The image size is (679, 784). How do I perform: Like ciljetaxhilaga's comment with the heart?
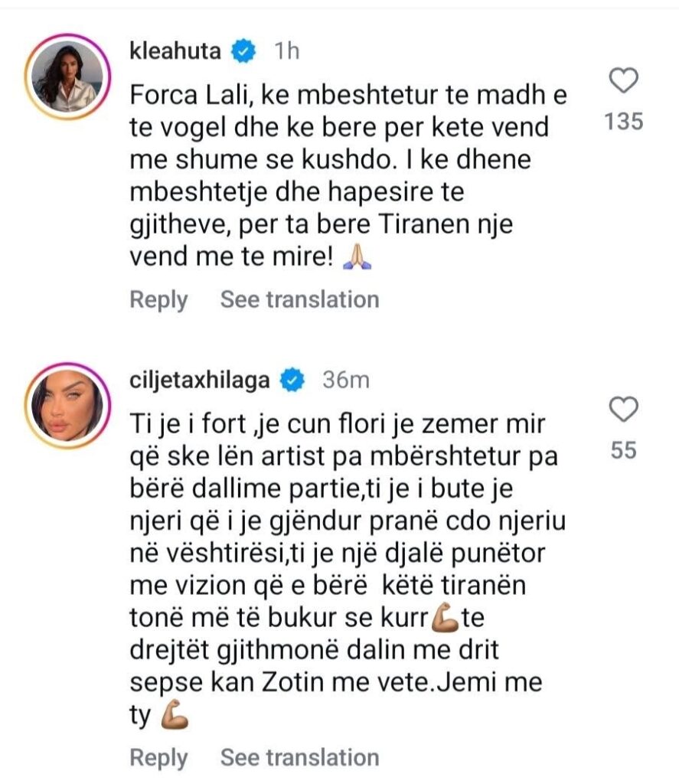(625, 410)
